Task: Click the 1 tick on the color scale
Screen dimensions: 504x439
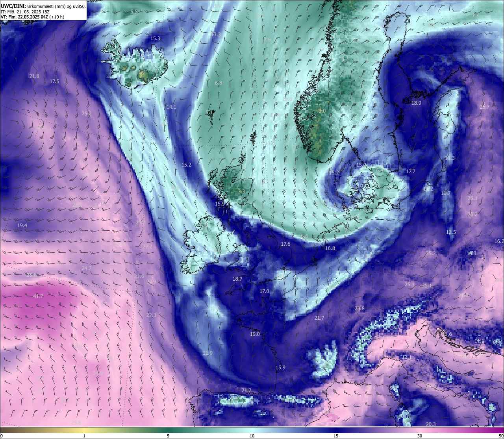Action: 84,436
